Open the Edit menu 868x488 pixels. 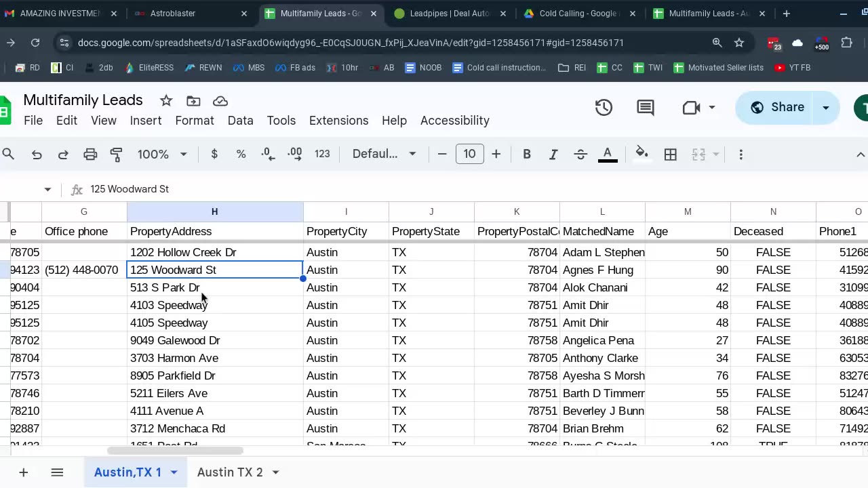66,121
